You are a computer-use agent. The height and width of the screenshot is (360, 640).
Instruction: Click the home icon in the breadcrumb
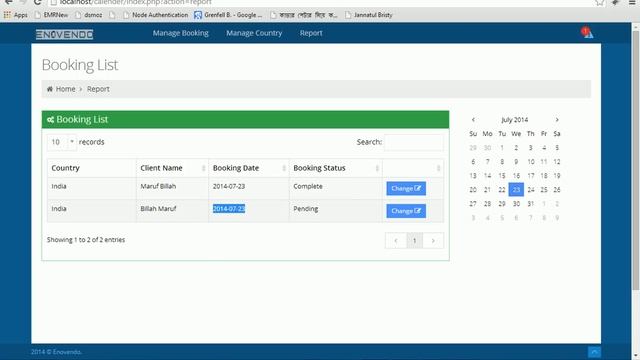[x=50, y=89]
